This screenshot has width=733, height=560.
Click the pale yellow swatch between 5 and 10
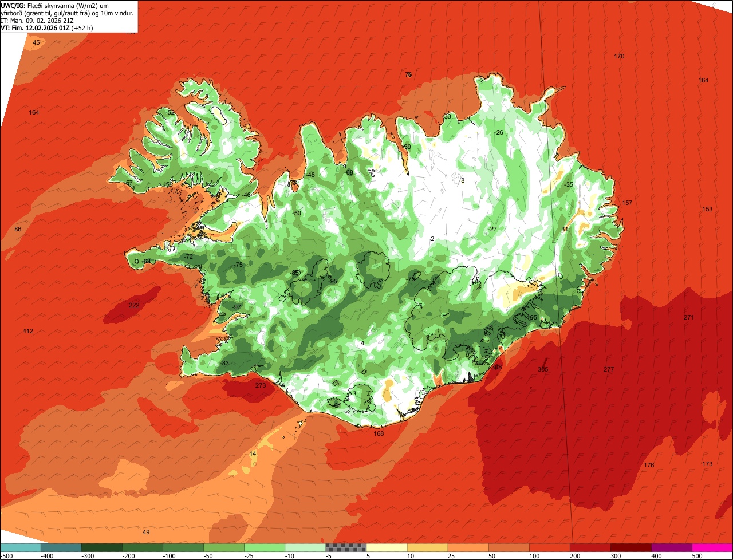coord(387,547)
